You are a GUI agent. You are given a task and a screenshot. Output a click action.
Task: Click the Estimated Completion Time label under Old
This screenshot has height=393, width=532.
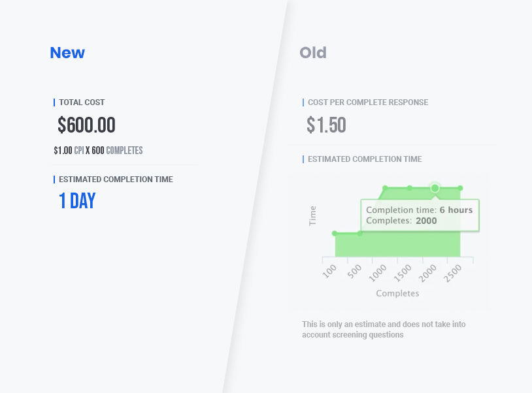(365, 159)
